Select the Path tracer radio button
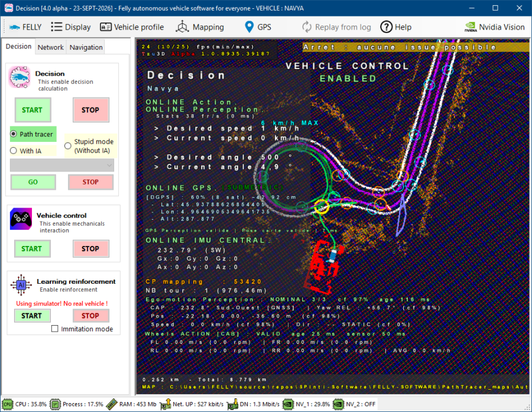Screen dimensions: 532x412 tap(14, 134)
